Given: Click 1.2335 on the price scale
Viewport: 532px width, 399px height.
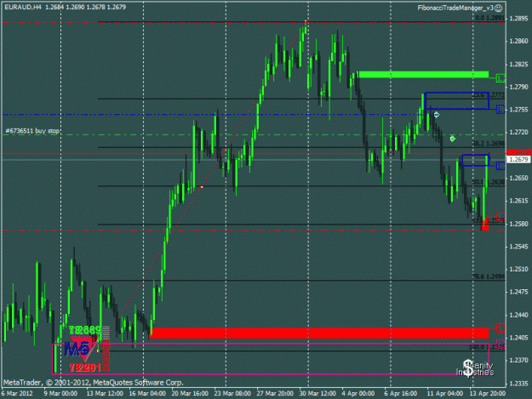Looking at the screenshot, I should pos(518,383).
